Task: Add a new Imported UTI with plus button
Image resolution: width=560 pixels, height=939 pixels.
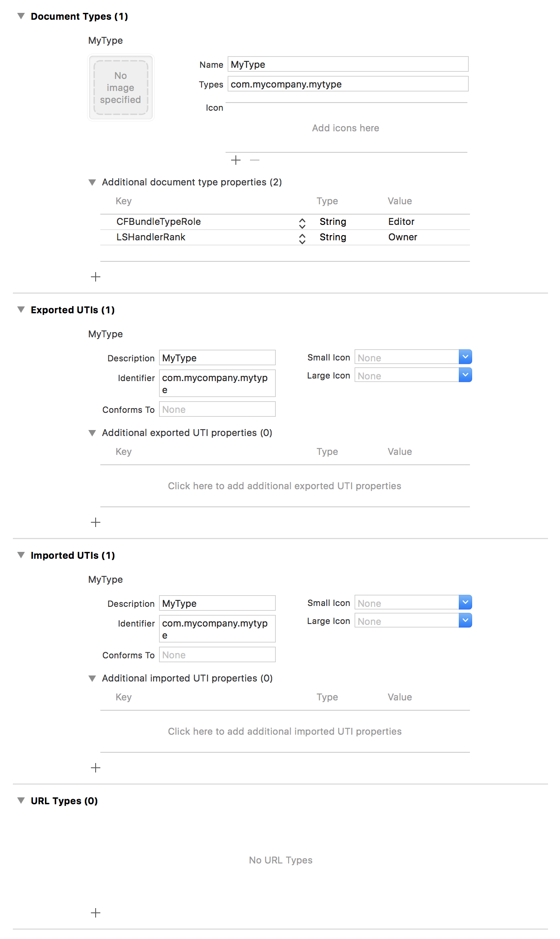Action: pyautogui.click(x=96, y=768)
